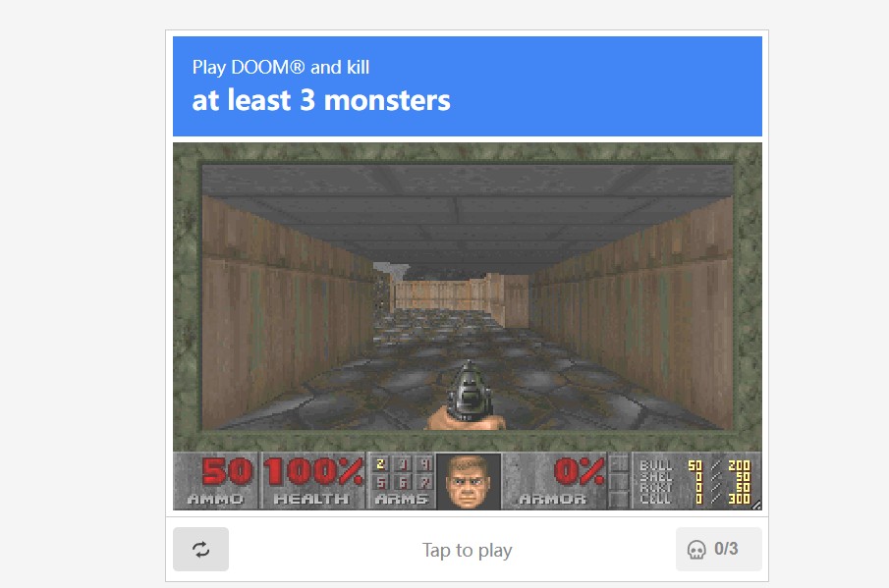The image size is (889, 588).
Task: Click the refresh challenge icon button
Action: click(200, 549)
